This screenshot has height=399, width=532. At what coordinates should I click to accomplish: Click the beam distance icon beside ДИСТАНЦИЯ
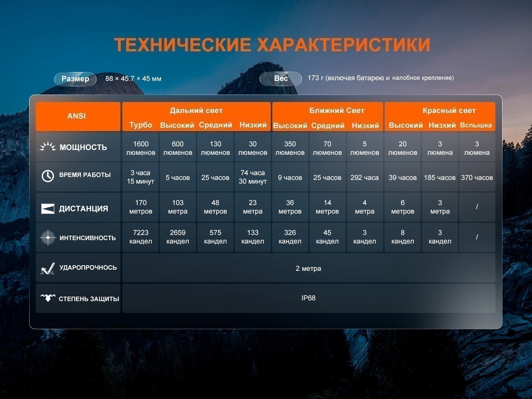(48, 208)
